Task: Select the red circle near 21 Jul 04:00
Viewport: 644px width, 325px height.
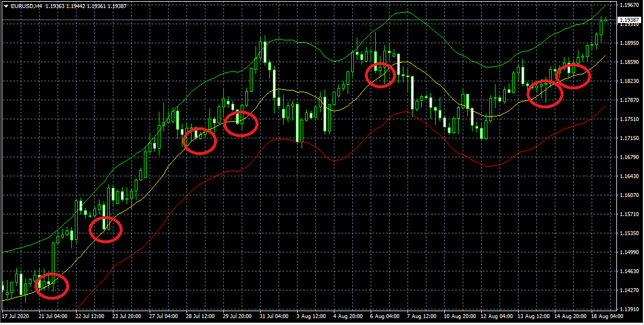Action: click(52, 286)
